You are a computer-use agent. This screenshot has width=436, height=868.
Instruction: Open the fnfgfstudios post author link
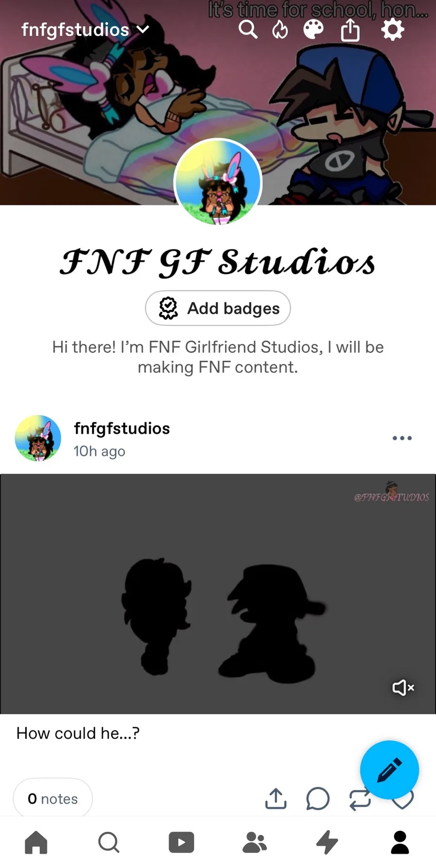pyautogui.click(x=122, y=429)
